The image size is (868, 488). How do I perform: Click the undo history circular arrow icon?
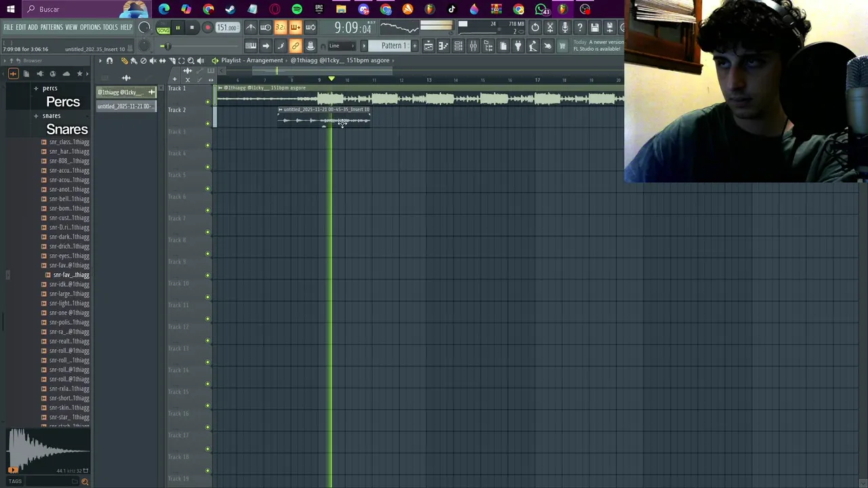click(535, 27)
